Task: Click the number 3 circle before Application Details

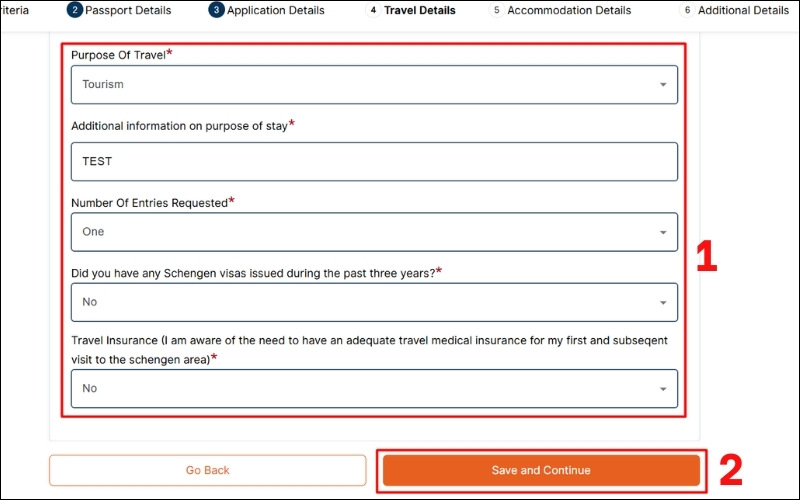Action: (216, 10)
